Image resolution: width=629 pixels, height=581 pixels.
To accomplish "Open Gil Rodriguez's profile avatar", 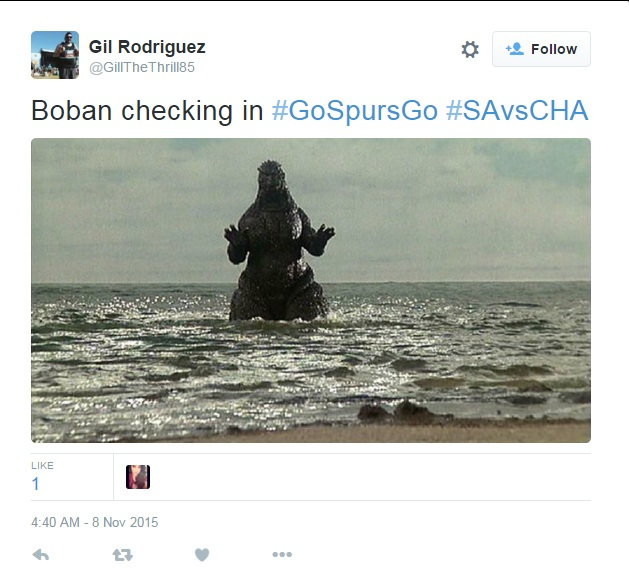I will (x=55, y=55).
